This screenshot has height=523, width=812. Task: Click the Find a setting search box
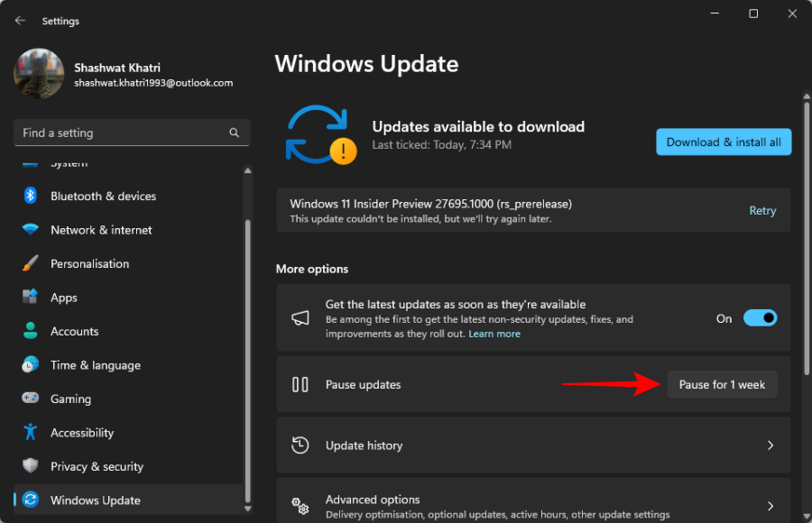coord(122,133)
